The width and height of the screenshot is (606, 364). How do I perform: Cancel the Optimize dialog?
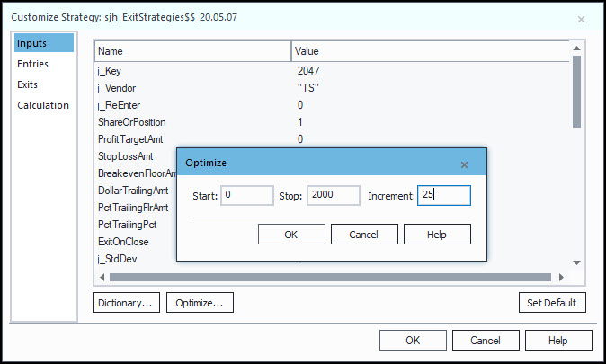[x=364, y=235]
